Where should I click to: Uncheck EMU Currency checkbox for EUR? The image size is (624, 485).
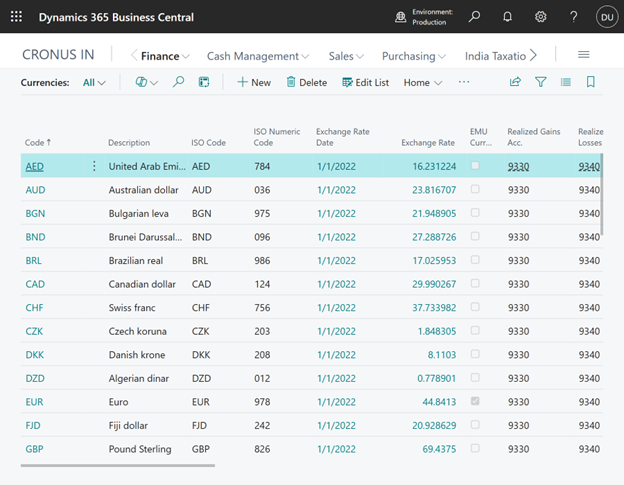click(x=475, y=401)
